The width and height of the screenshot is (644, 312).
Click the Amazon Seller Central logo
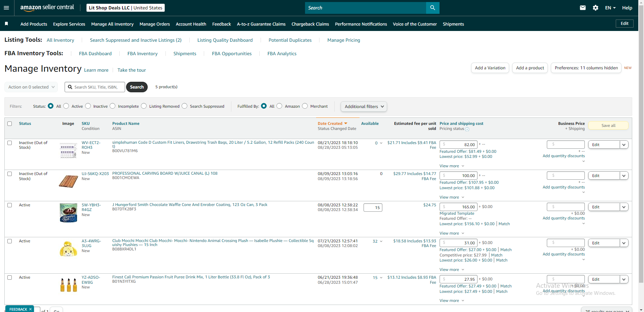click(47, 8)
